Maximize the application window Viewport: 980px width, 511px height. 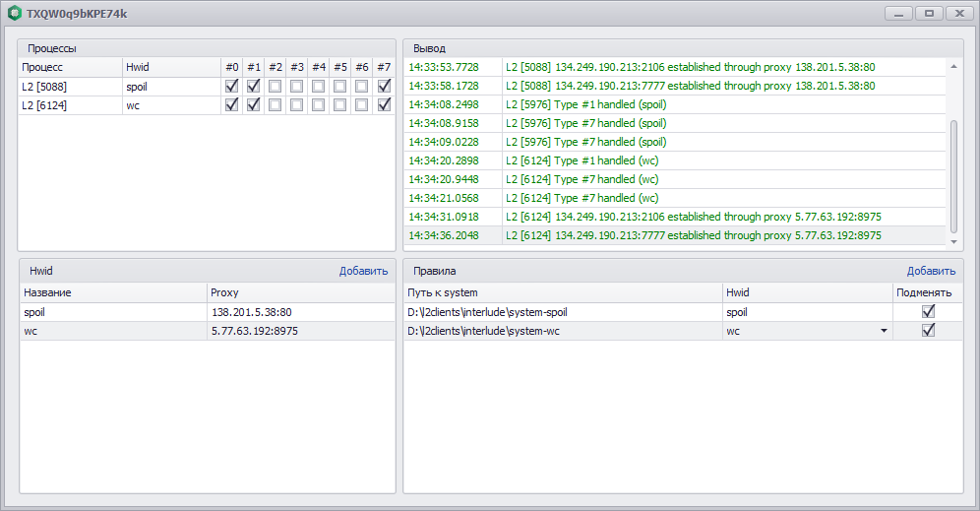[927, 14]
